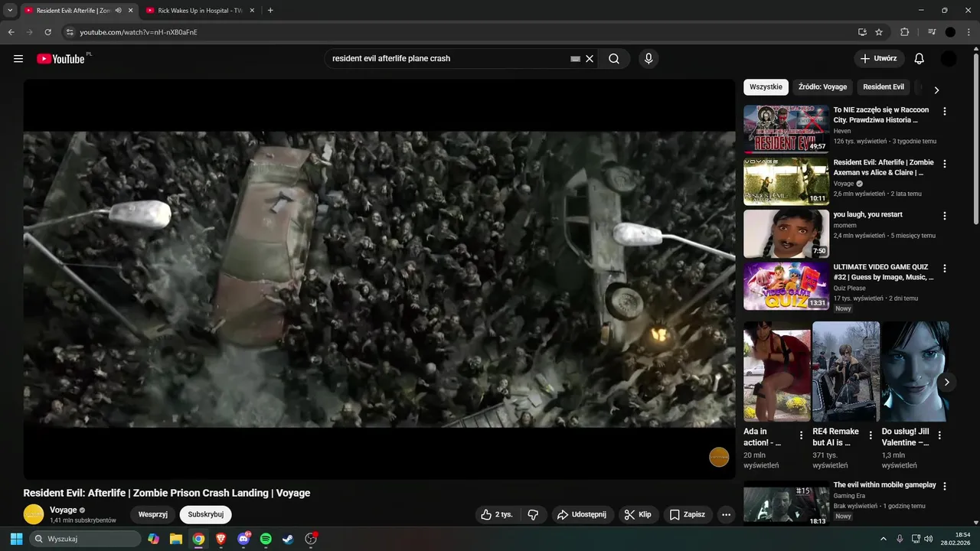Open 'you laugh, you restart' thumbnail

coord(786,233)
